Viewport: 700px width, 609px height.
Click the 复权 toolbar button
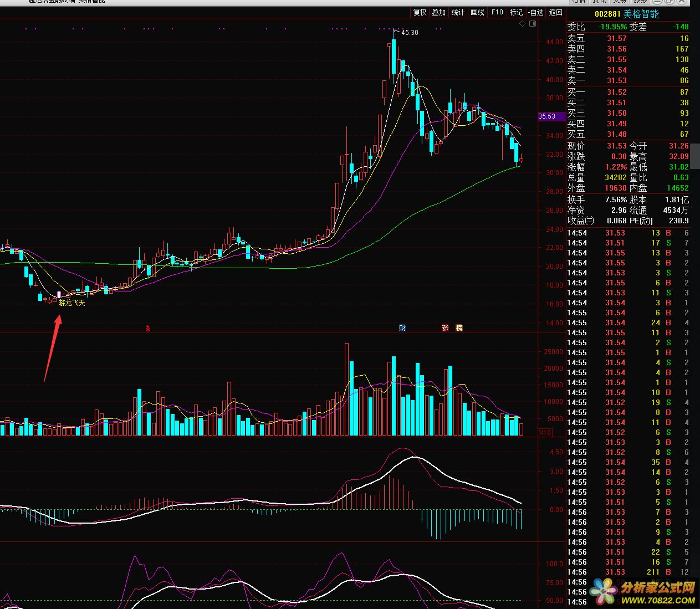click(420, 12)
